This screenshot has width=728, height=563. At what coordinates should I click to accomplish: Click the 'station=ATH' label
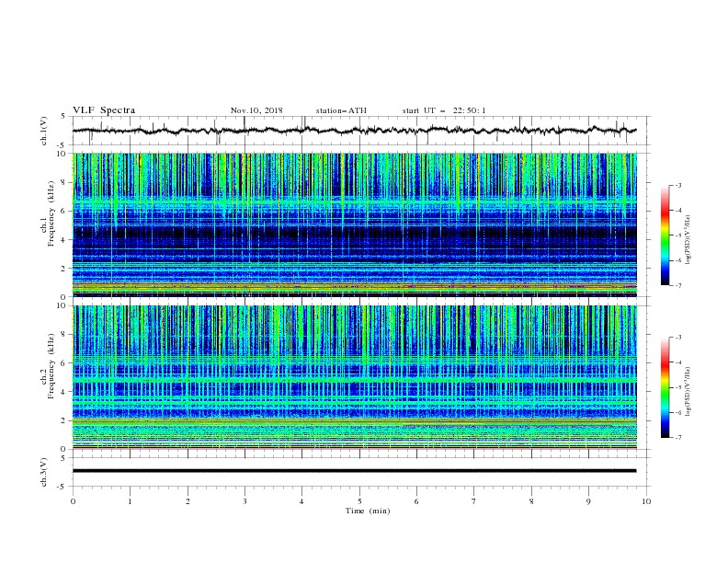click(341, 110)
